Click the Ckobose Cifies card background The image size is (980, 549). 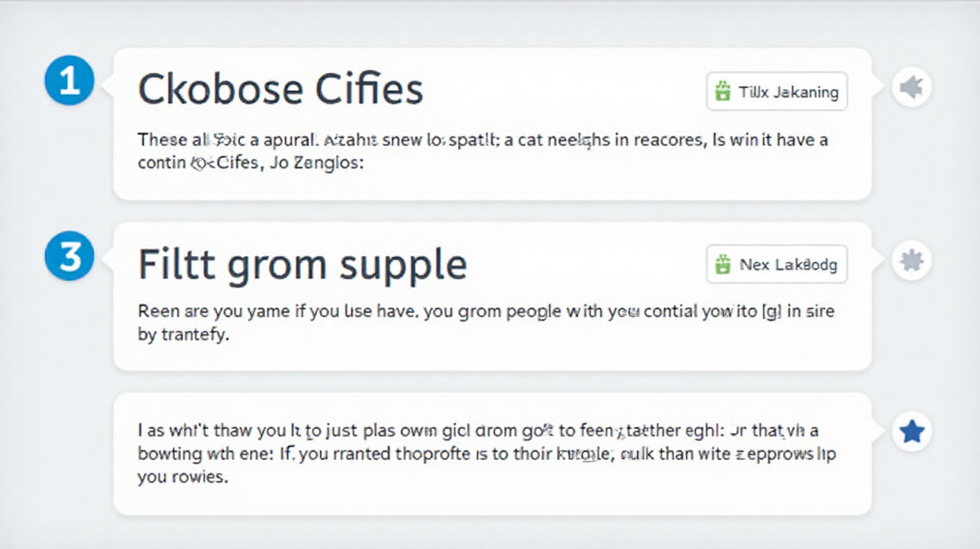pyautogui.click(x=492, y=123)
